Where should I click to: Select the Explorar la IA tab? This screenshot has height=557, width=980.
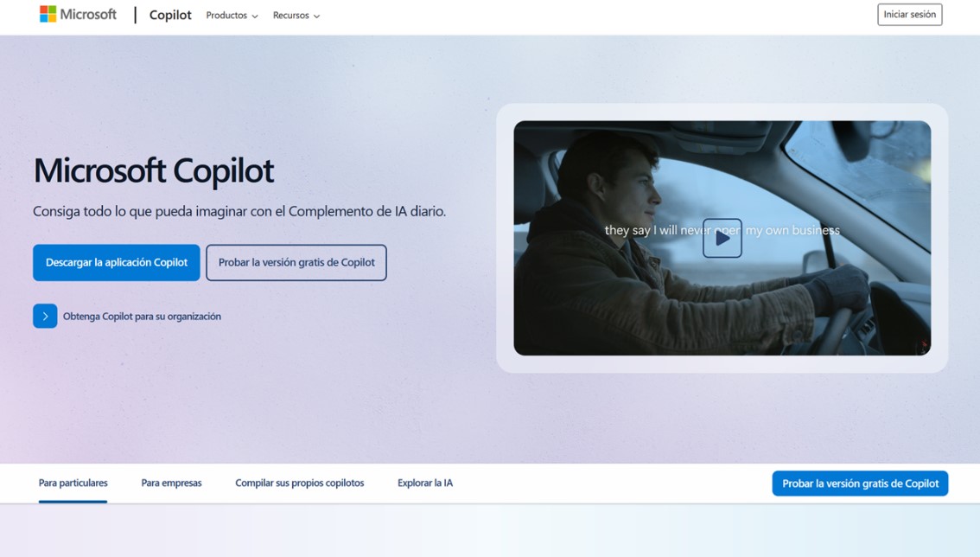click(425, 483)
